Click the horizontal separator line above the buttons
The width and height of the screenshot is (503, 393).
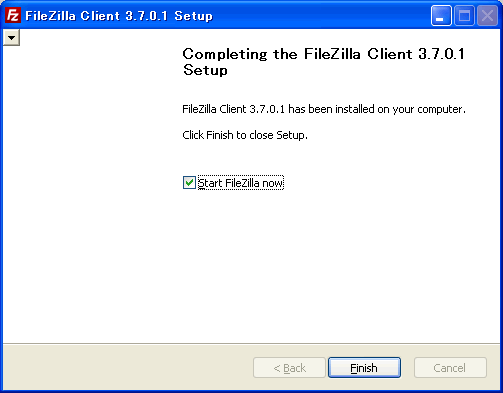[x=251, y=343]
